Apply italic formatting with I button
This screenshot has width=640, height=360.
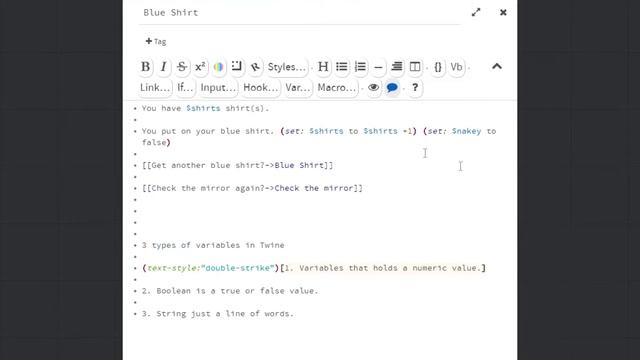coord(164,67)
